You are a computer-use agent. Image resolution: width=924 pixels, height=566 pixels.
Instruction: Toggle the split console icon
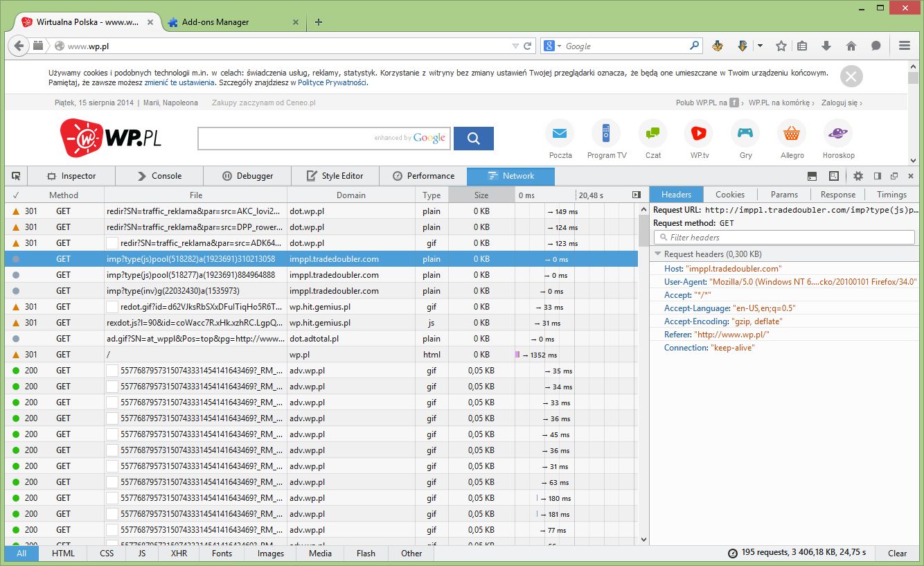pyautogui.click(x=812, y=176)
